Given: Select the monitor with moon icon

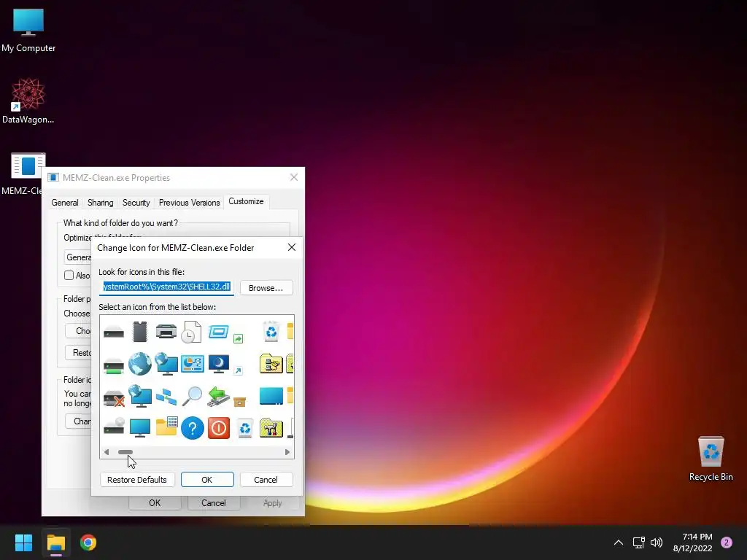Looking at the screenshot, I should [x=219, y=364].
